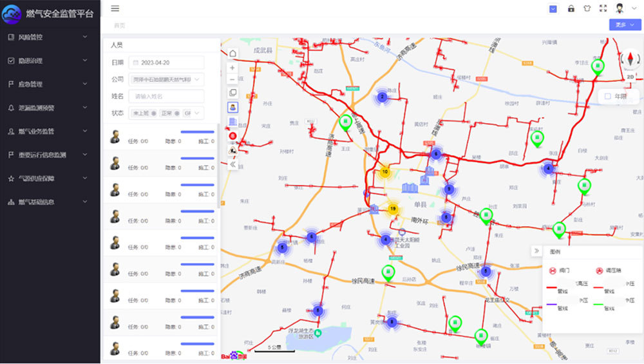Click the 姓名 name input field
Image resolution: width=644 pixels, height=364 pixels.
tap(166, 96)
